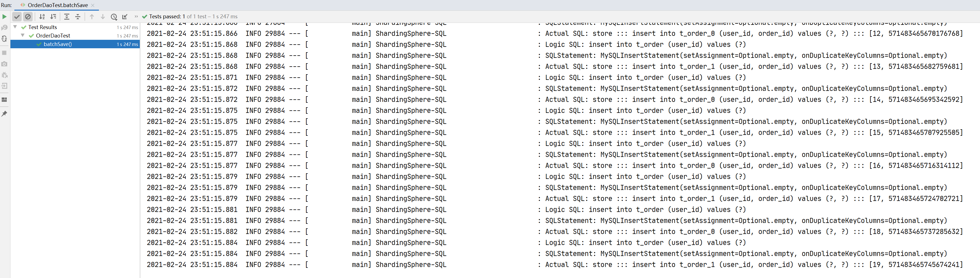Select the batchSave() test entry
The width and height of the screenshot is (980, 278).
tap(57, 44)
